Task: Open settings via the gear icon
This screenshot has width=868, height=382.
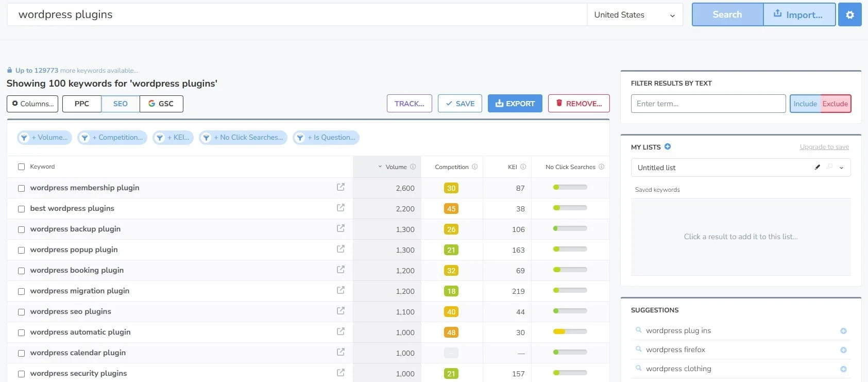Action: click(x=849, y=14)
